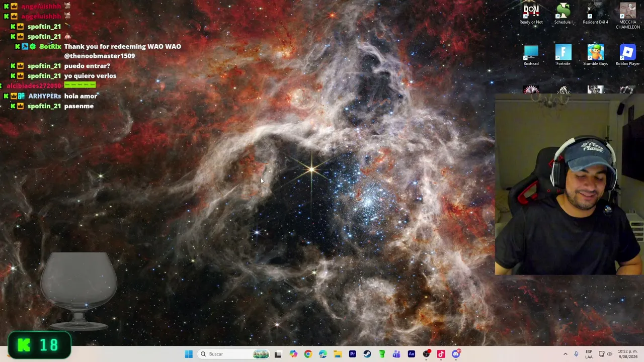644x362 pixels.
Task: Click the Kick viewer counter showing 18
Action: point(39,345)
